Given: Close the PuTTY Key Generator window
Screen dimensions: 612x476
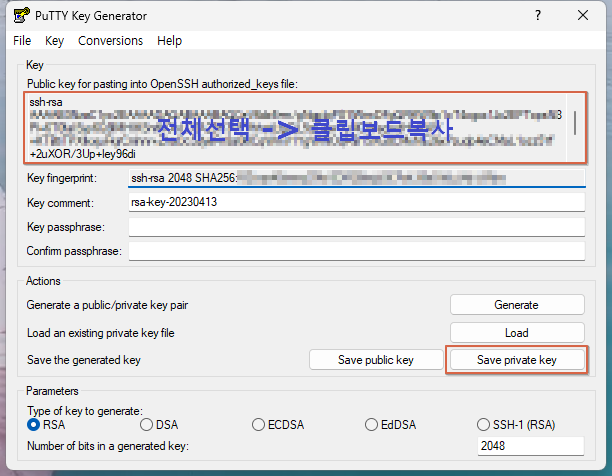Looking at the screenshot, I should pyautogui.click(x=583, y=15).
